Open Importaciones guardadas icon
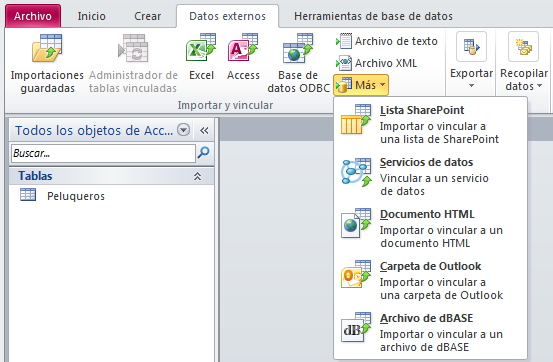Image resolution: width=553 pixels, height=362 pixels. (47, 48)
